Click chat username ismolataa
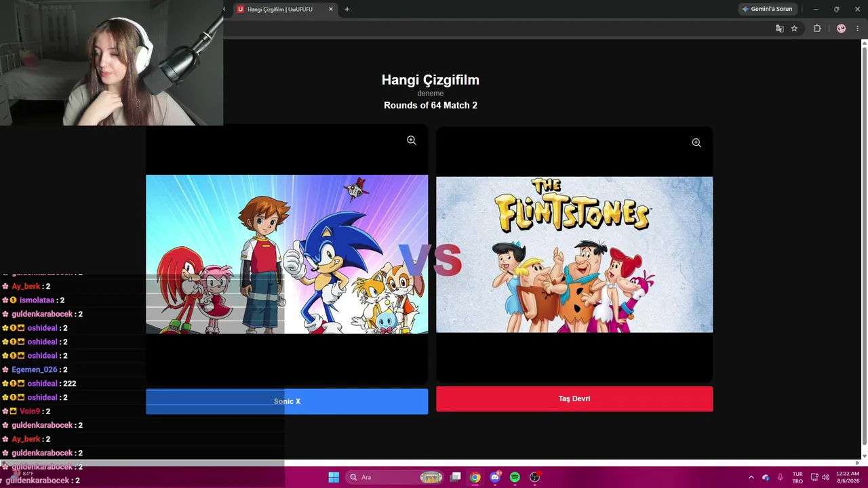The width and height of the screenshot is (868, 488). [37, 300]
